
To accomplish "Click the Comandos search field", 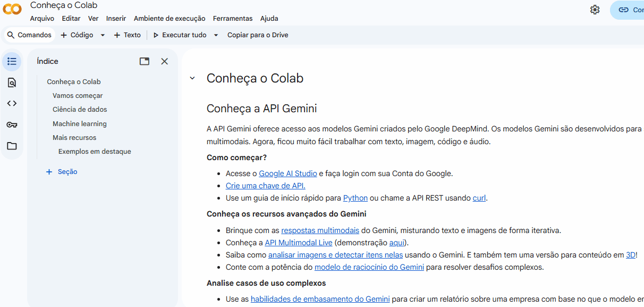I will click(29, 35).
